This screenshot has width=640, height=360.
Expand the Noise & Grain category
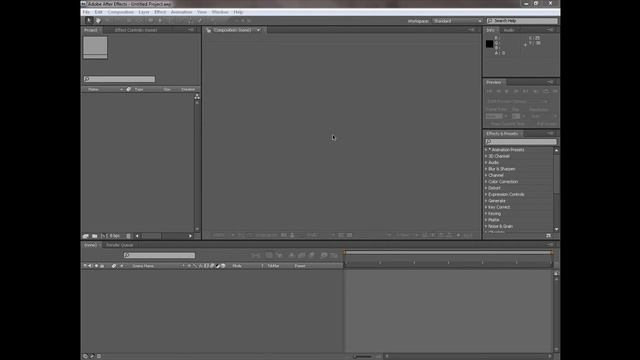[486, 226]
